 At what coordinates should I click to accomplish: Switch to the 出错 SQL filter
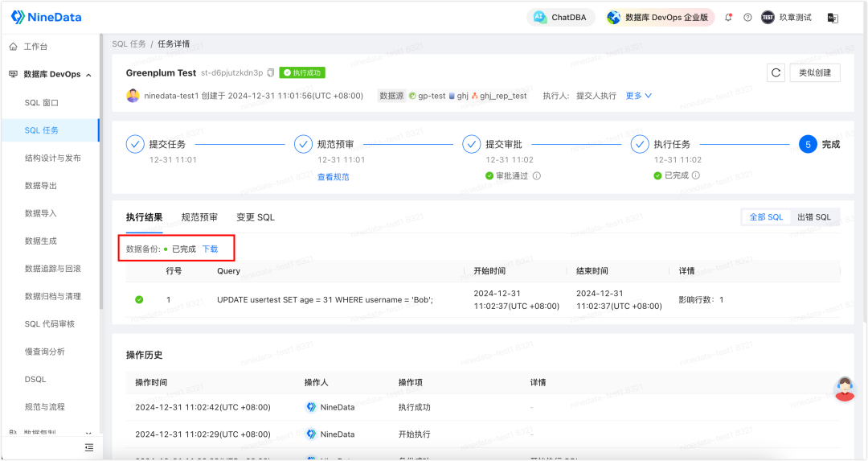[813, 217]
